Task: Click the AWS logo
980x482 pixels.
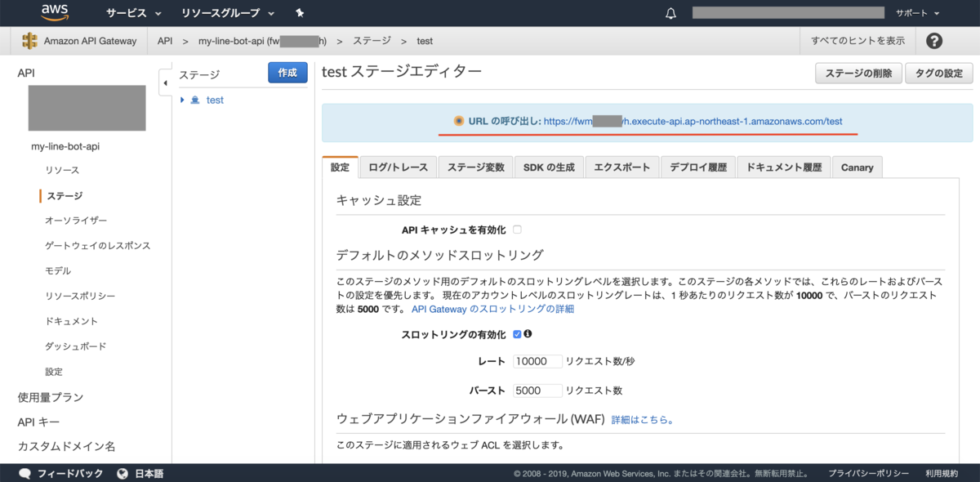Action: 56,13
